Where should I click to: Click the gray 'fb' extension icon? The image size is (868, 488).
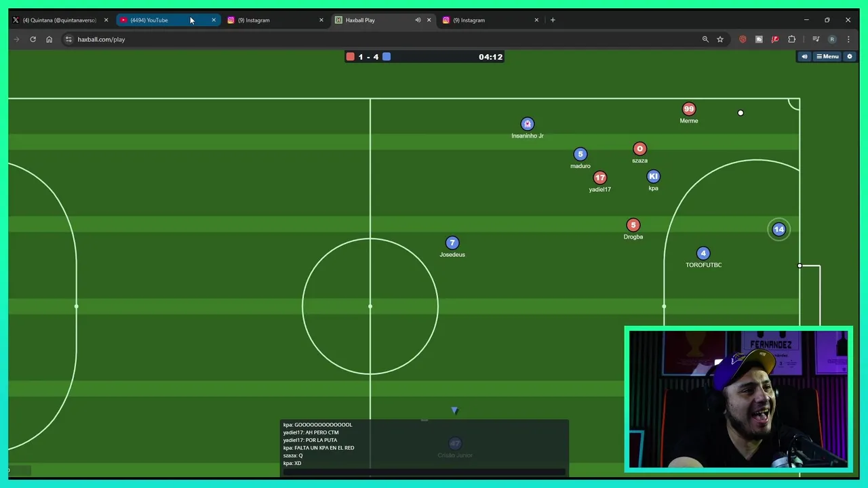pos(759,39)
